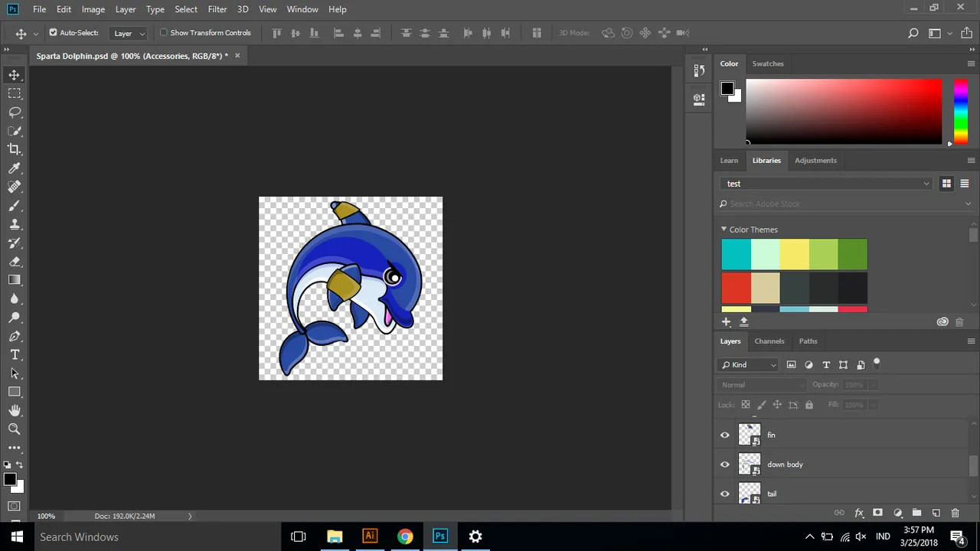Create a new layer icon
The height and width of the screenshot is (551, 980).
click(x=936, y=513)
